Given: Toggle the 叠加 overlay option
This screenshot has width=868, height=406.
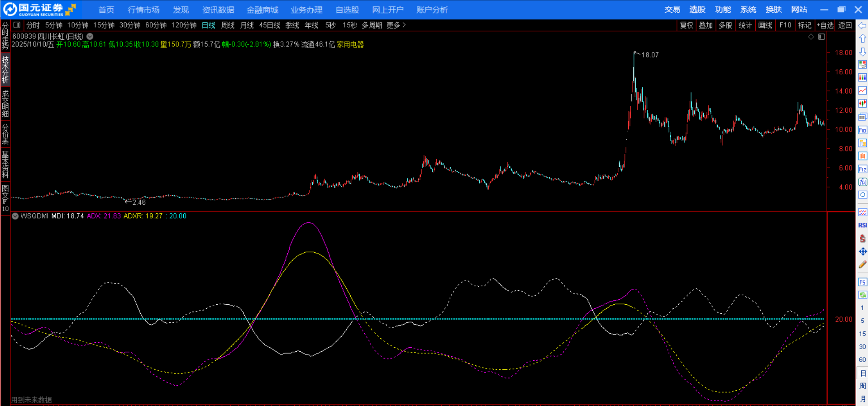Looking at the screenshot, I should 706,25.
